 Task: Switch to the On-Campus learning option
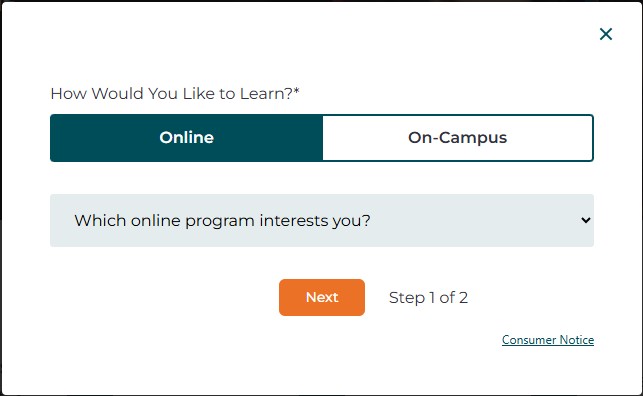click(x=458, y=138)
